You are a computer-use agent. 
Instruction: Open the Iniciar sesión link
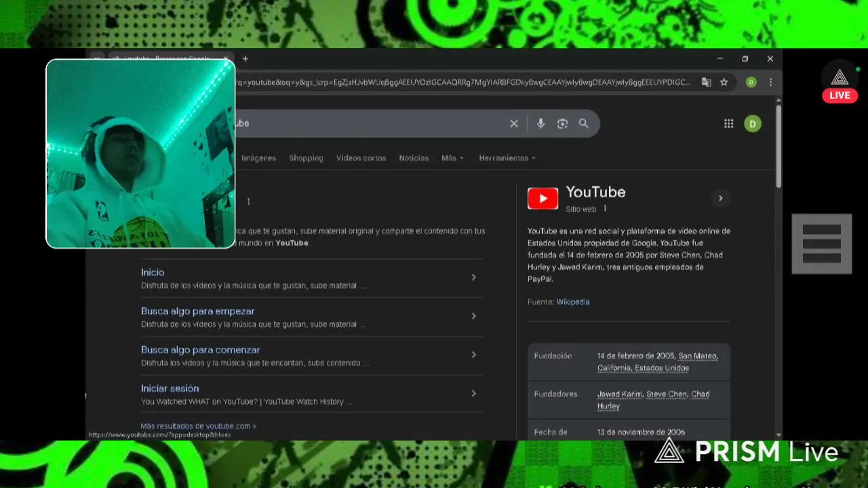click(x=170, y=388)
